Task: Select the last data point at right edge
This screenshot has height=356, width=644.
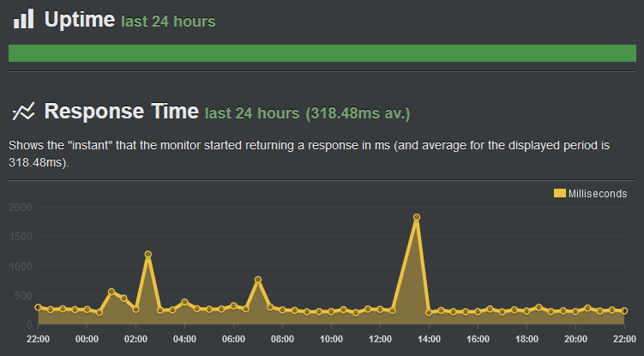Action: coord(624,311)
